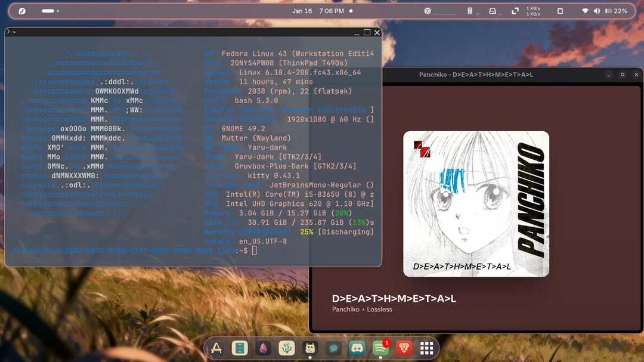Launch Brave browser from the dock

coord(404,348)
